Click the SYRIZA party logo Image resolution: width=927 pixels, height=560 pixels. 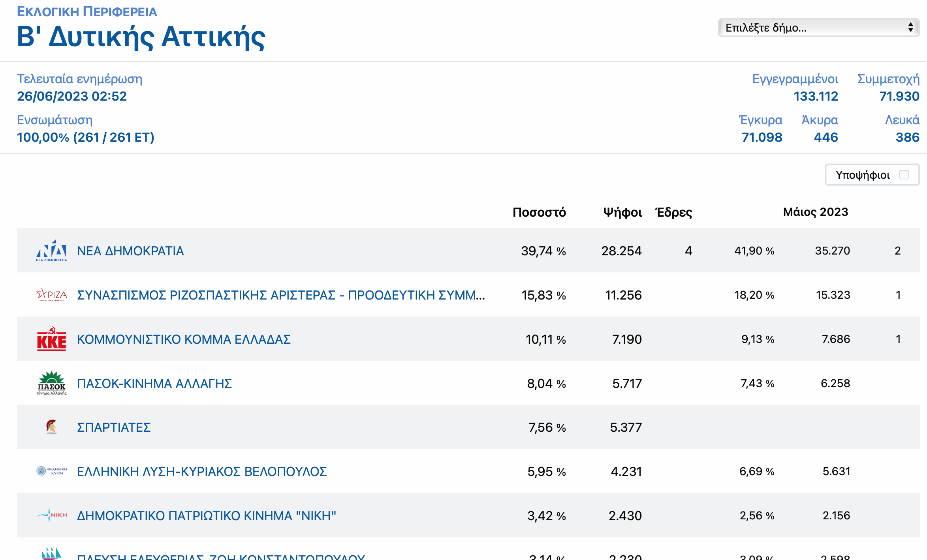51,295
